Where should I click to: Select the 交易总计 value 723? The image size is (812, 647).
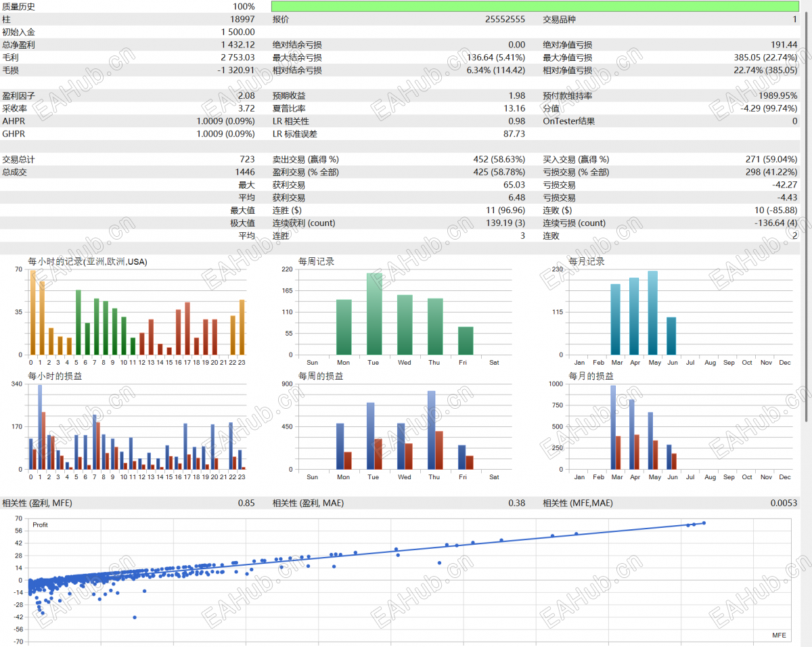coord(248,160)
